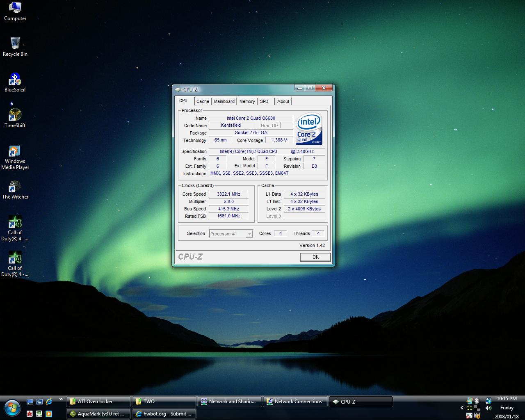Open the network status tray icon
This screenshot has height=420, width=525.
[488, 401]
